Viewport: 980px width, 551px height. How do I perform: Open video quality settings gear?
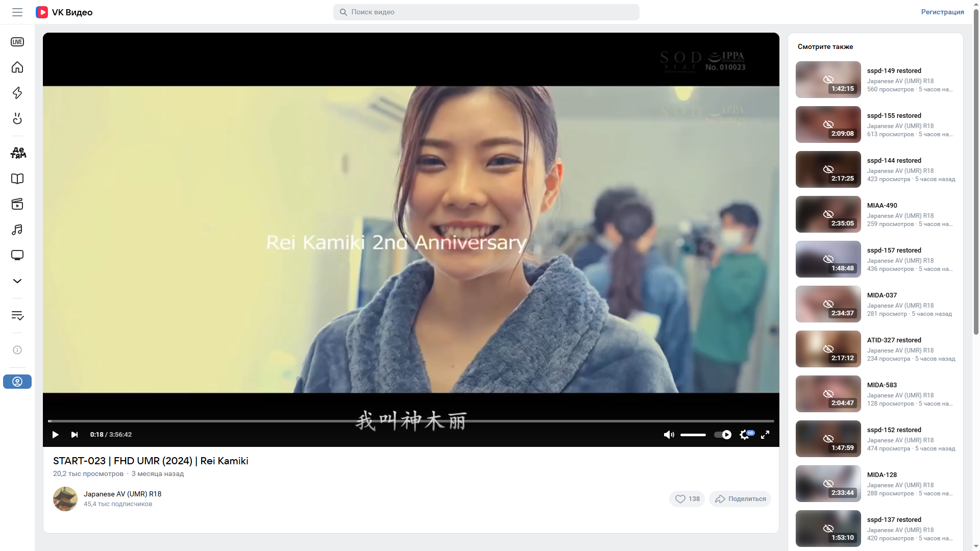point(745,435)
